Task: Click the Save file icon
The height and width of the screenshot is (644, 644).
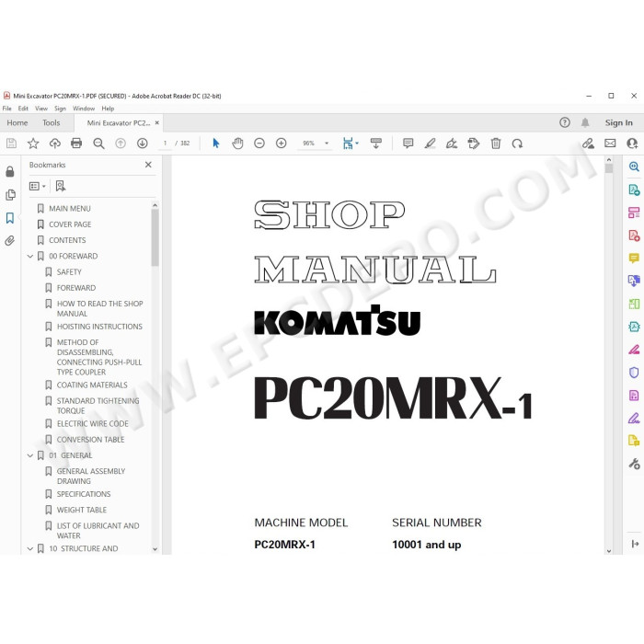Action: pyautogui.click(x=11, y=144)
